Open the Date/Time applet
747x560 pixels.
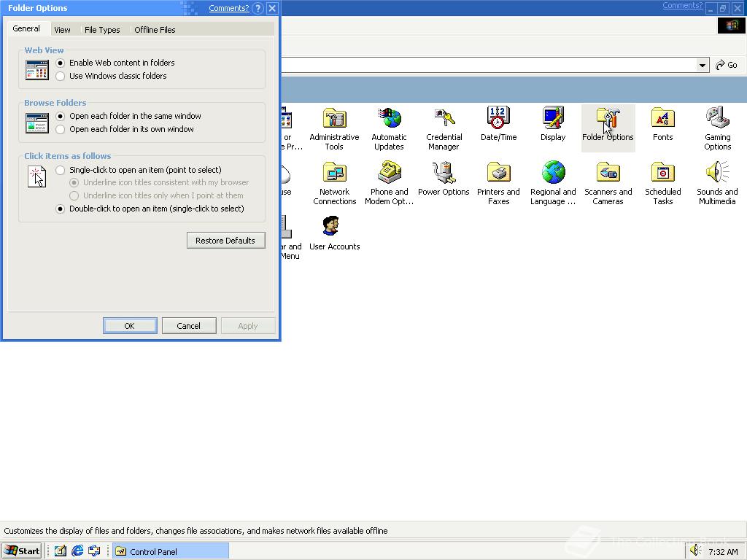point(498,124)
